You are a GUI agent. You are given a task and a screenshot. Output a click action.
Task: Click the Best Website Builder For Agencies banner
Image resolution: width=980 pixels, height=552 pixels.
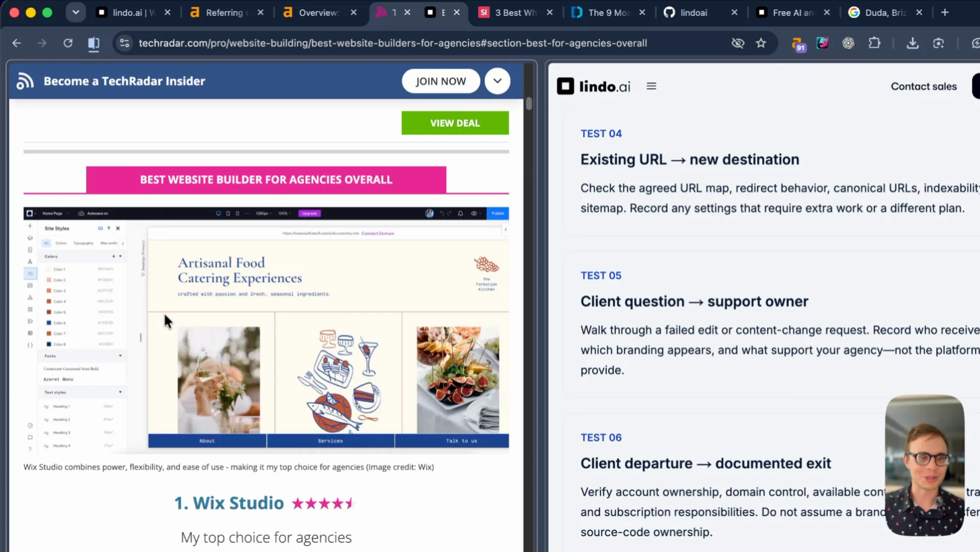pyautogui.click(x=266, y=180)
